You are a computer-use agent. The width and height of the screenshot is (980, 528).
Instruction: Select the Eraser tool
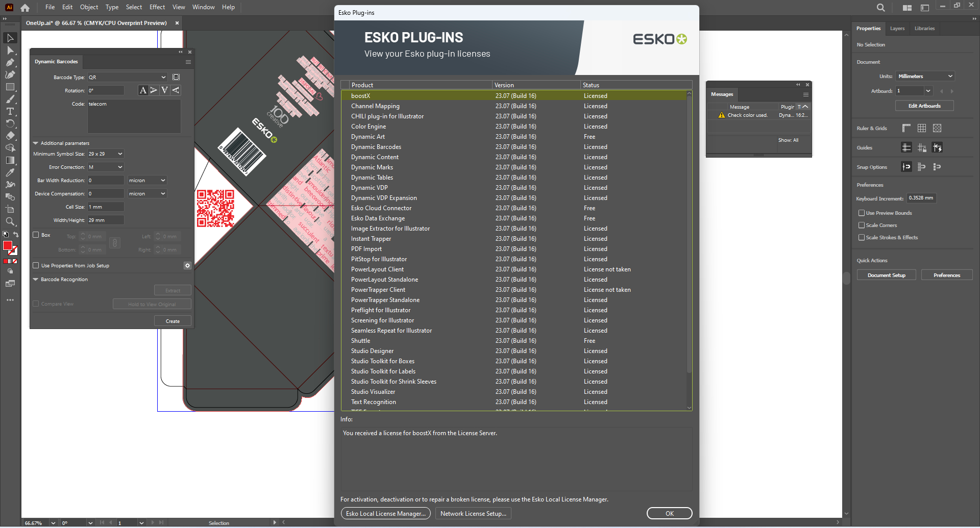point(10,136)
